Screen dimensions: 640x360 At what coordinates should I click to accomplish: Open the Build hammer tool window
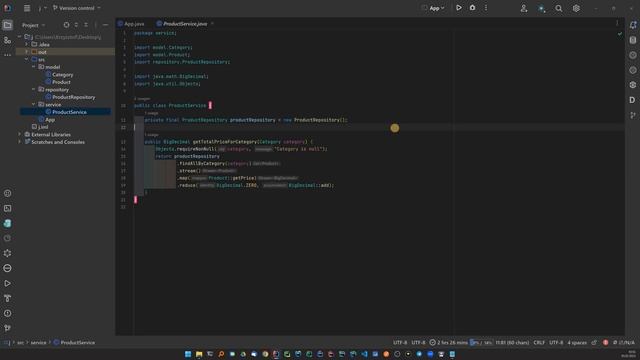point(7,298)
